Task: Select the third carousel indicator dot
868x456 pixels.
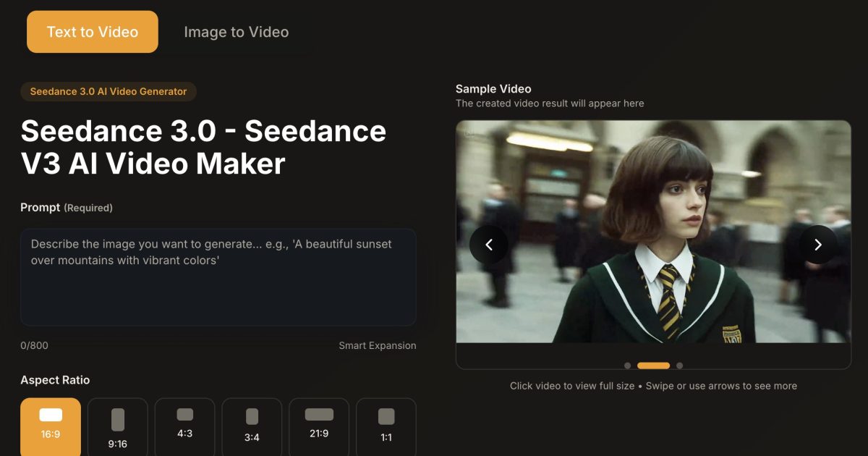Action: click(678, 365)
